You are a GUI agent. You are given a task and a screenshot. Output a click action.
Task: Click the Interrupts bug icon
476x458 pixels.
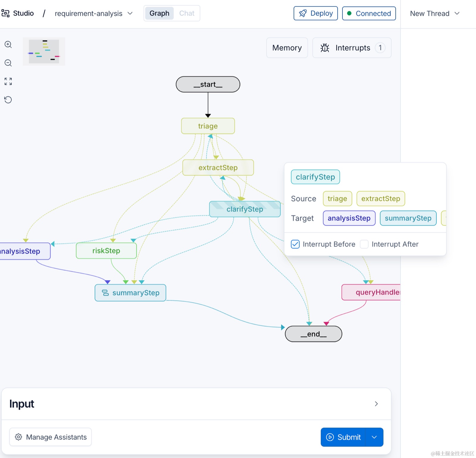325,48
